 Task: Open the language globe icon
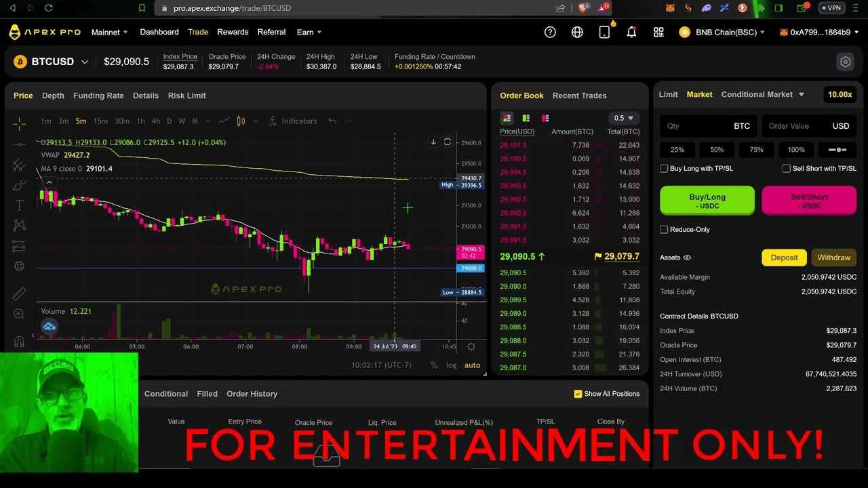tap(577, 32)
